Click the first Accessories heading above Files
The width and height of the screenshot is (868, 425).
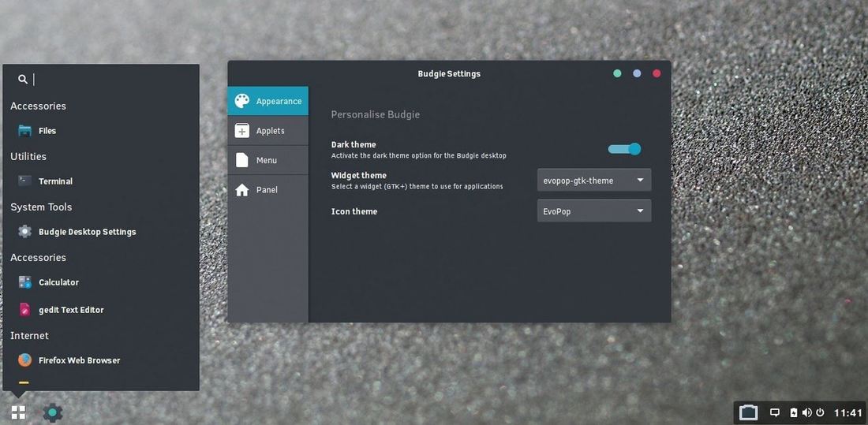[38, 106]
